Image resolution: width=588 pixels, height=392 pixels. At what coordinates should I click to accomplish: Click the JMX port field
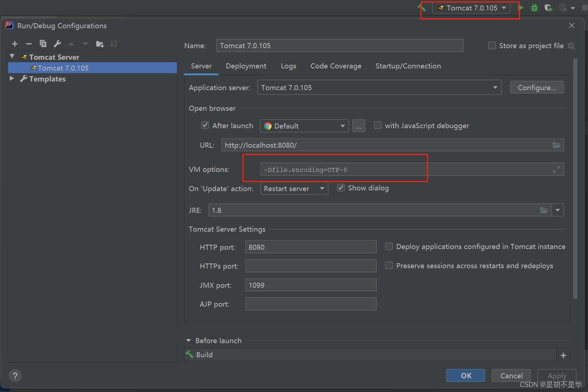(x=311, y=285)
